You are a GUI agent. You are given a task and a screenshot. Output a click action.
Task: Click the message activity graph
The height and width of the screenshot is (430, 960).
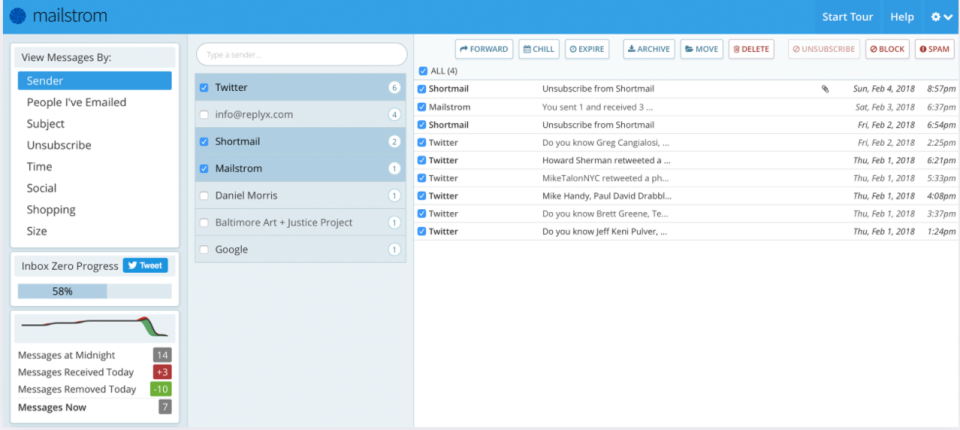point(95,328)
